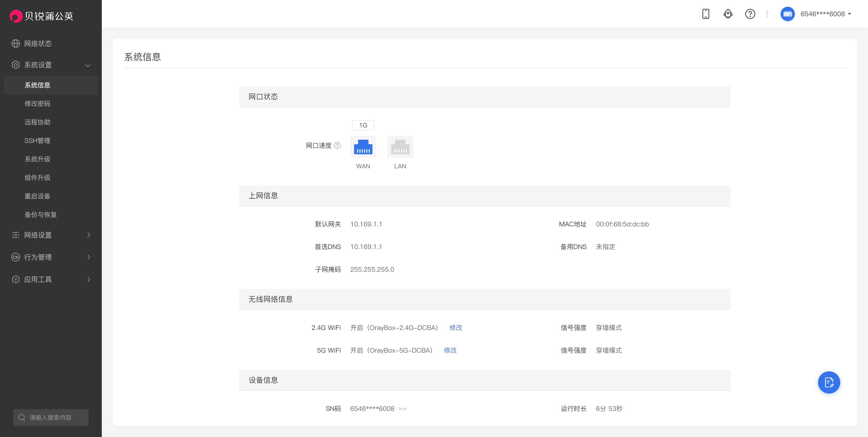This screenshot has height=437, width=868.
Task: Click the hexagon icon beside 应用工具
Action: [15, 279]
